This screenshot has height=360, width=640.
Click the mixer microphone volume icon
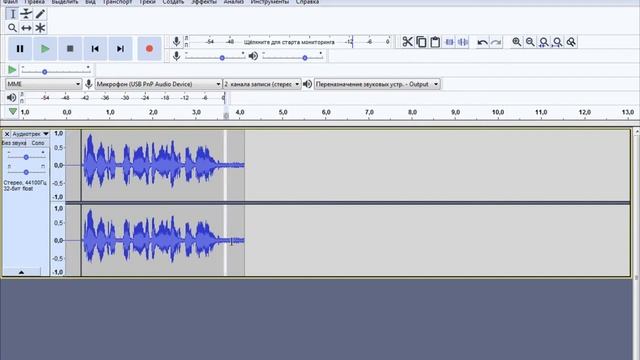pos(176,56)
